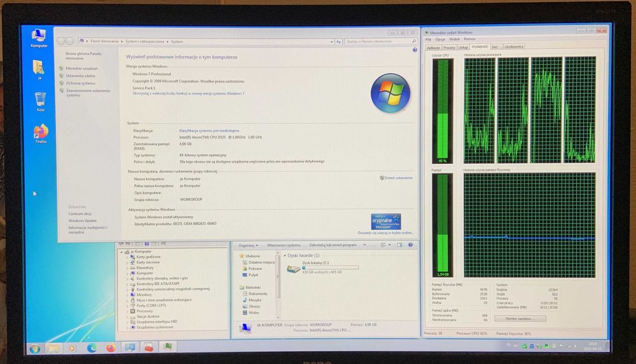The height and width of the screenshot is (364, 636).
Task: Click Klasyfikacja systemu jest niedostępna link
Action: 209,131
